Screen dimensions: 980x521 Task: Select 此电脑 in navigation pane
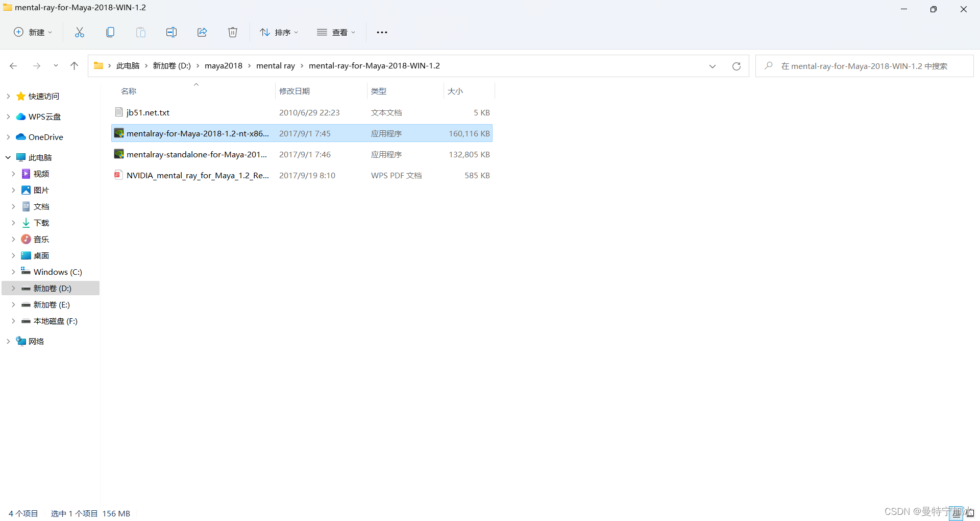[x=40, y=157]
